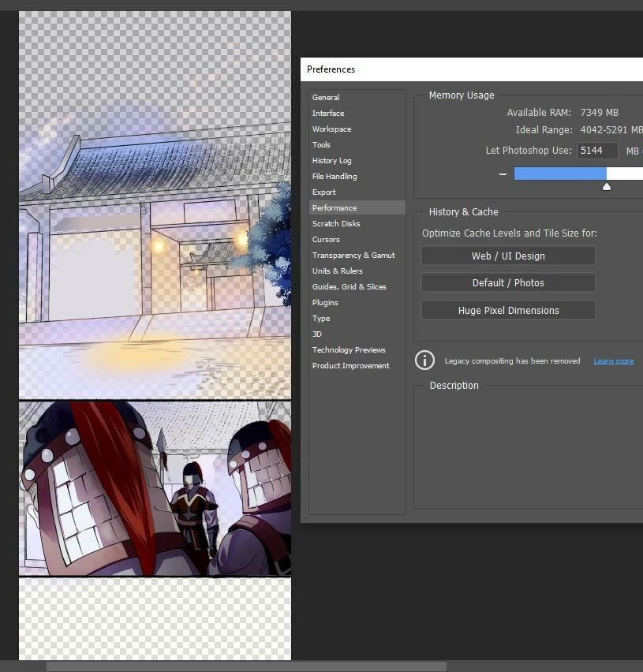Click Huge Pixel Dimensions button
This screenshot has width=643, height=672.
[508, 310]
